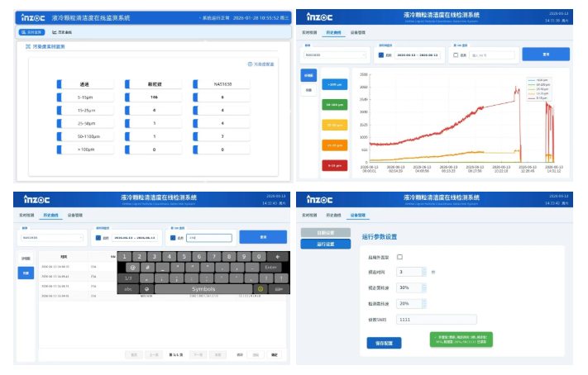Tap the number 0 keyboard key

(x=259, y=257)
